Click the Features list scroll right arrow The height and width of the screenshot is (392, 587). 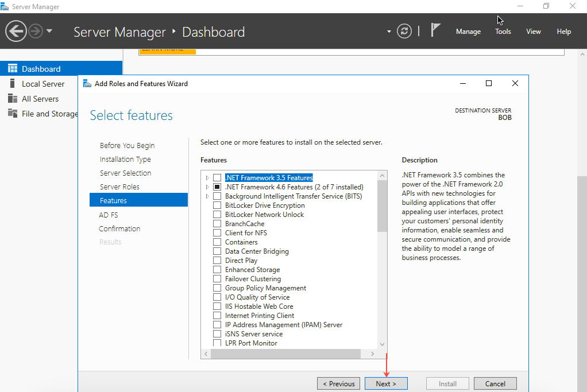[x=372, y=354]
